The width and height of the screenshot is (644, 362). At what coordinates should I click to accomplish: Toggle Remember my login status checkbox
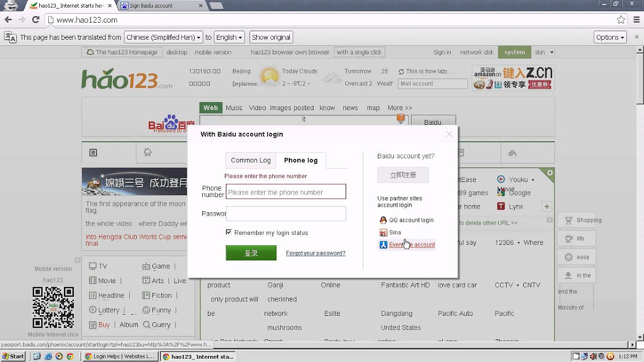[x=229, y=232]
